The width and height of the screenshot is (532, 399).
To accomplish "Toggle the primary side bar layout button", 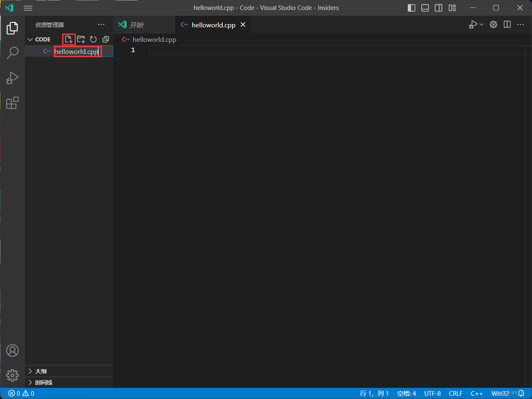I will coord(411,8).
